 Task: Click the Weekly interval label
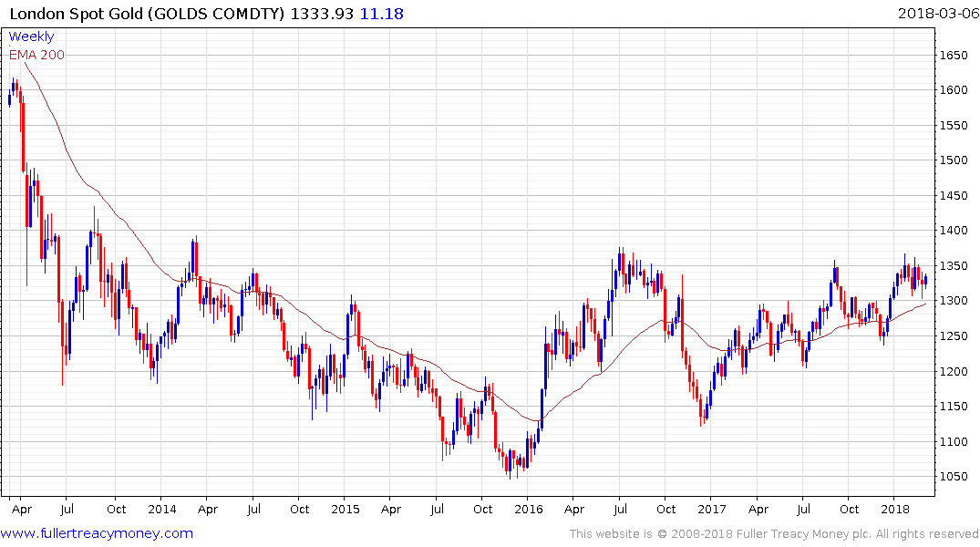point(31,36)
